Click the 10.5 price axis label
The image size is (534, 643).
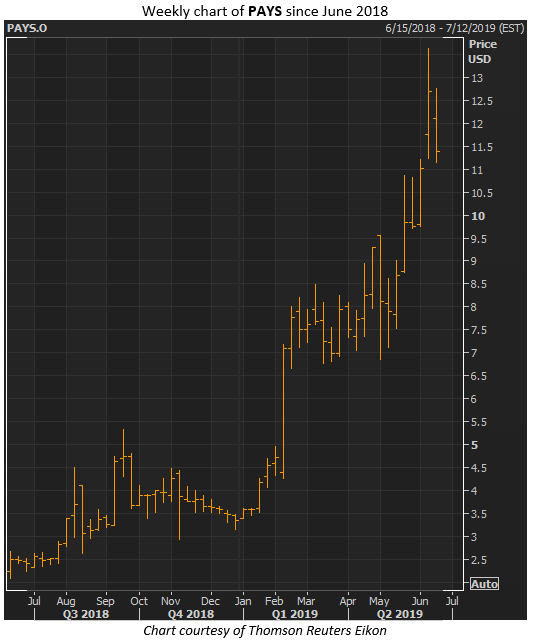pyautogui.click(x=482, y=193)
